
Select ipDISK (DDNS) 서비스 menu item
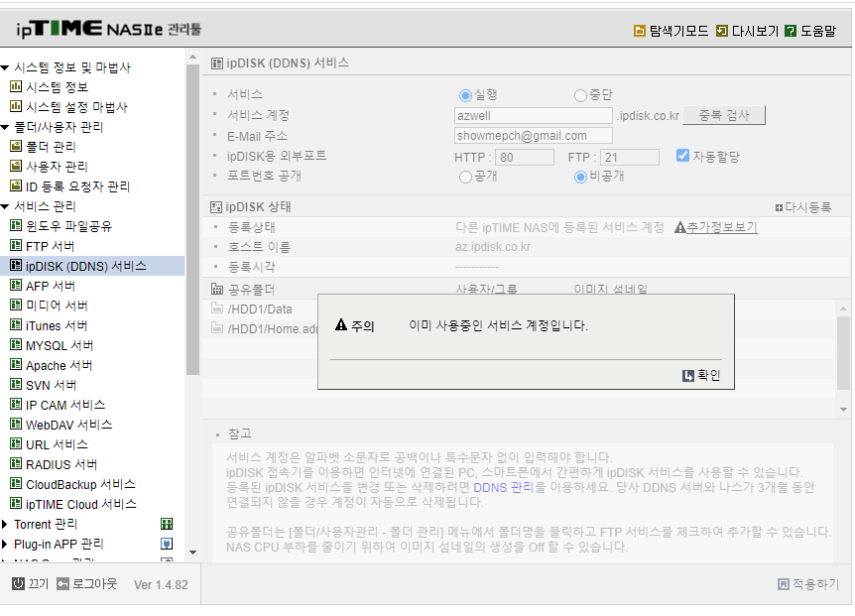86,266
